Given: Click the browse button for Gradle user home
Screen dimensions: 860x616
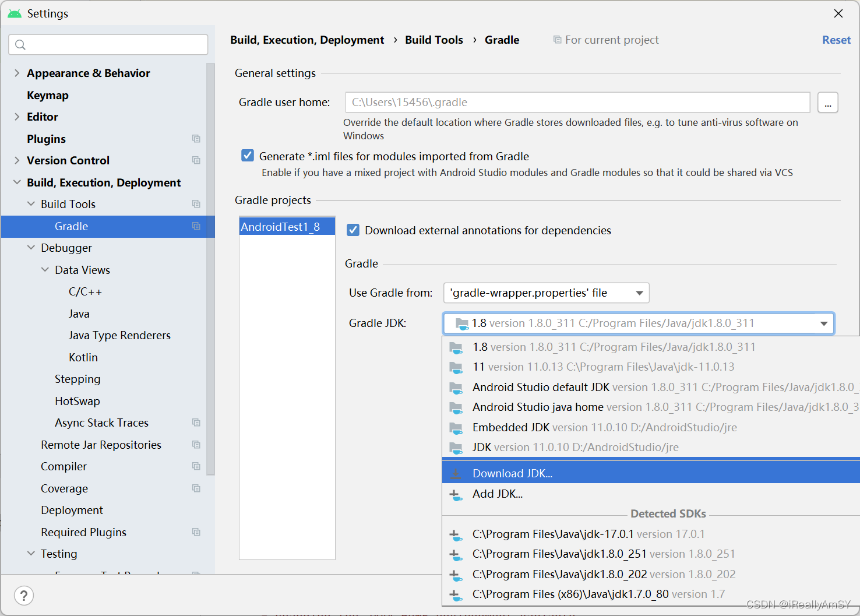Looking at the screenshot, I should [828, 103].
